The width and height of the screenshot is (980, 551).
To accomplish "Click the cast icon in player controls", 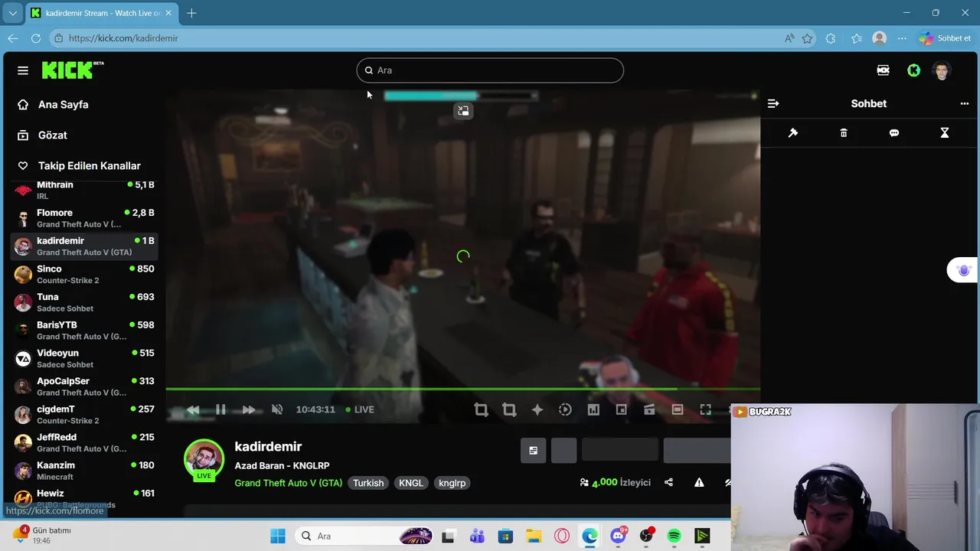I will click(x=649, y=409).
